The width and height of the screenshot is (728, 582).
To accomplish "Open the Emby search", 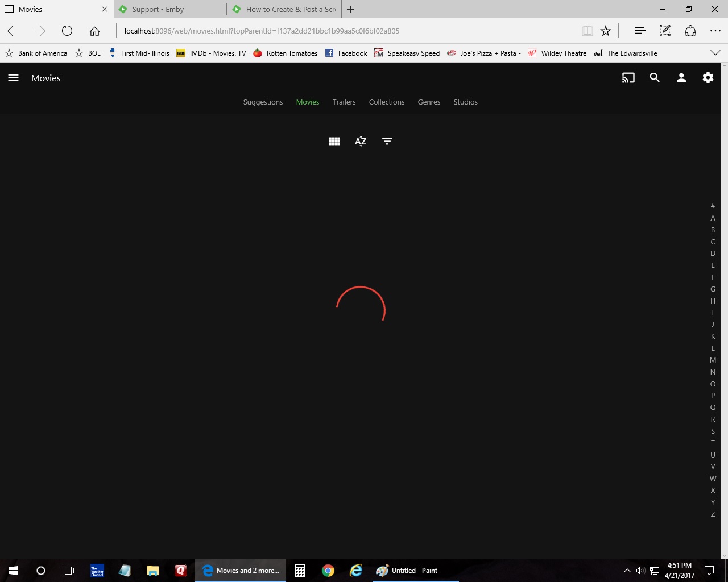I will [x=655, y=78].
